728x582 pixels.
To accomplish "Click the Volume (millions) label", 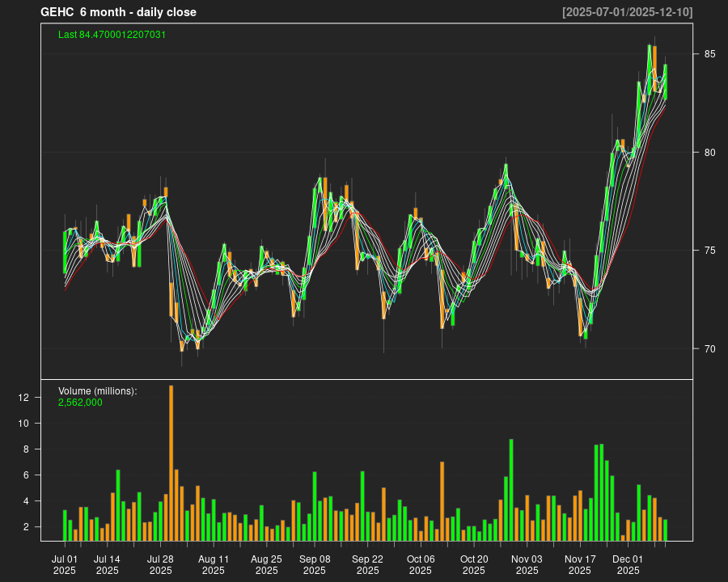I will (98, 391).
